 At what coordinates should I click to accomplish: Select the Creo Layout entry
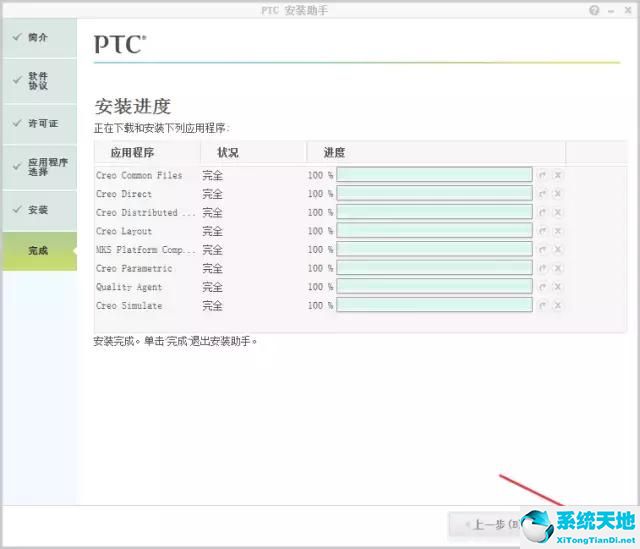(x=124, y=231)
